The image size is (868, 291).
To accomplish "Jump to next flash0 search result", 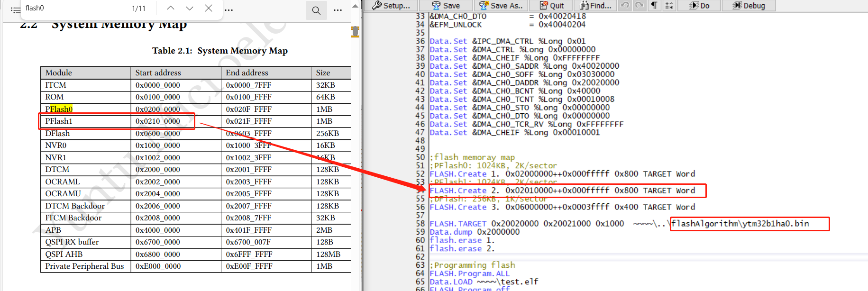I will pyautogui.click(x=190, y=8).
